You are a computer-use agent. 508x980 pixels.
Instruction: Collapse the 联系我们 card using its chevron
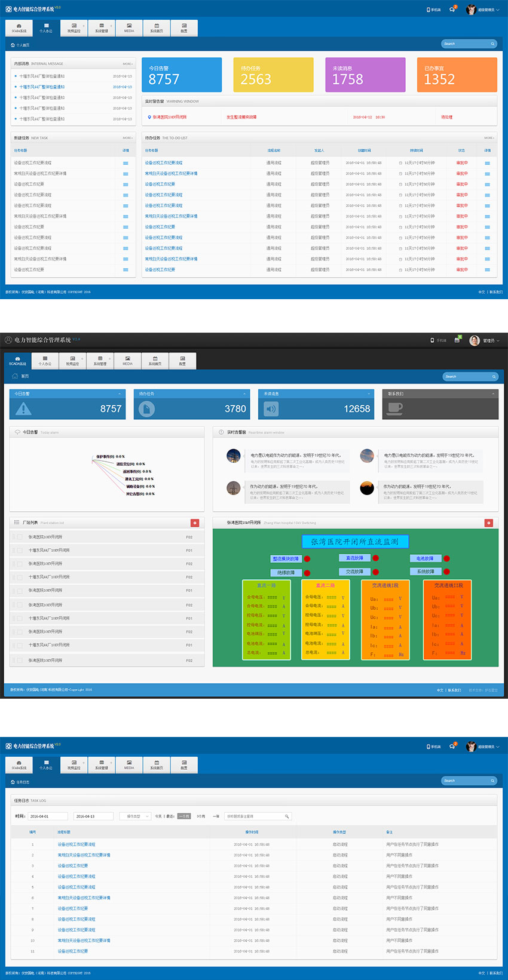(x=493, y=394)
